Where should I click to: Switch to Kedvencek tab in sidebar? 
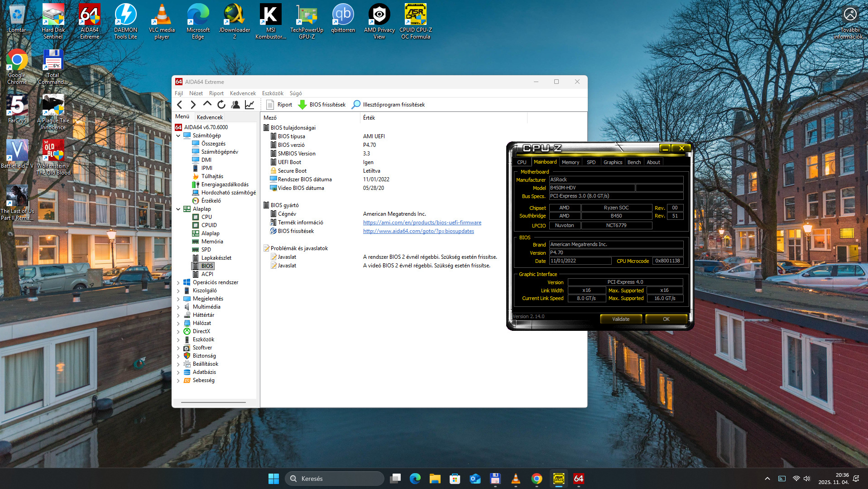click(210, 117)
